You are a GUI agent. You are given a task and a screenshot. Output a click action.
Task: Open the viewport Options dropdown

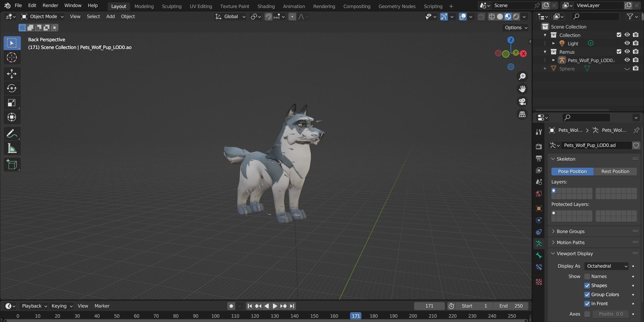516,28
